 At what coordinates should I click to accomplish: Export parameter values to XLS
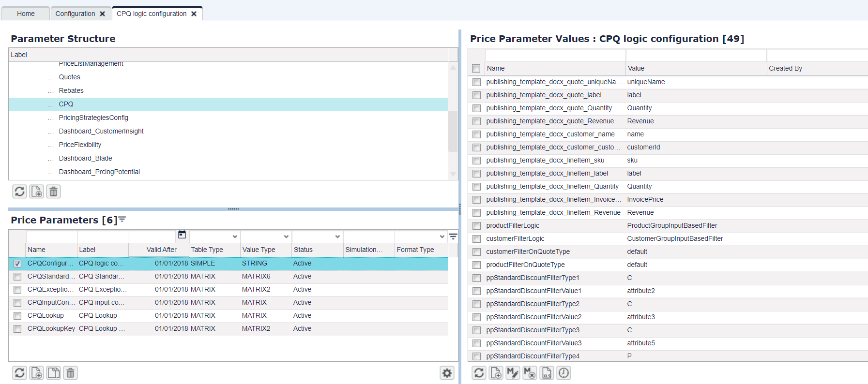coord(547,373)
